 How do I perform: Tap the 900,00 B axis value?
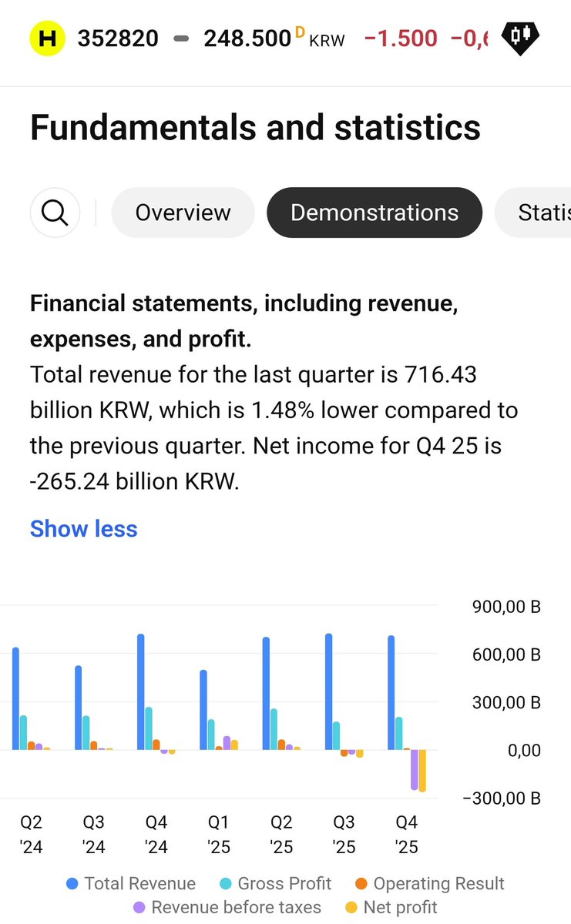506,607
